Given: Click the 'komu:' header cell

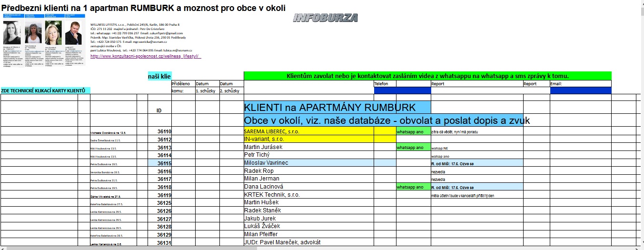Looking at the screenshot, I should click(183, 90).
